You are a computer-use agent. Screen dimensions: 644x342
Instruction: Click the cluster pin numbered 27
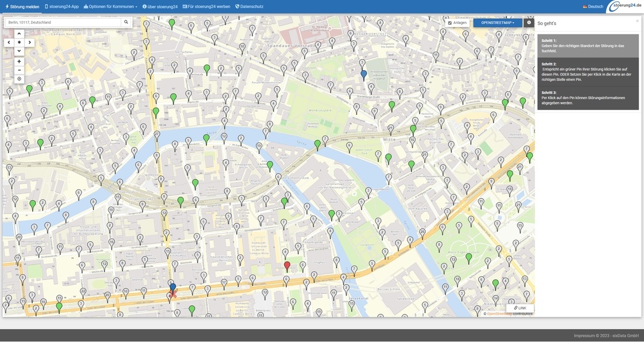tap(156, 135)
